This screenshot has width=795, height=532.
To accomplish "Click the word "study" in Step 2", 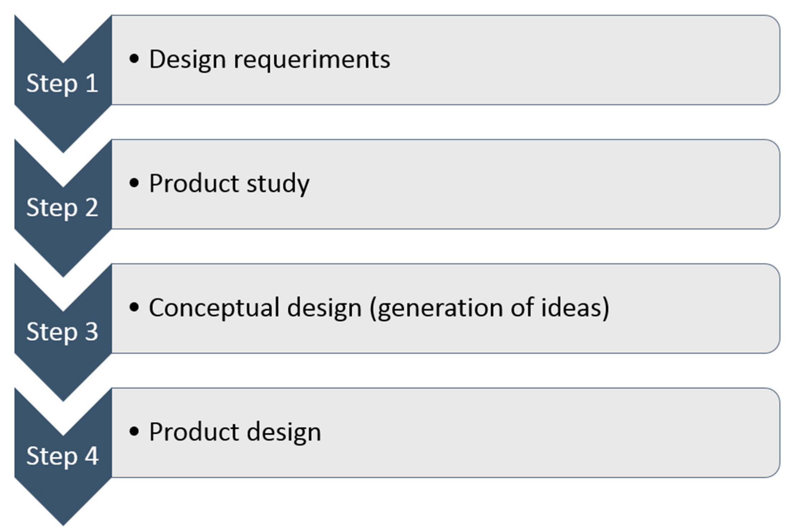I will point(278,184).
